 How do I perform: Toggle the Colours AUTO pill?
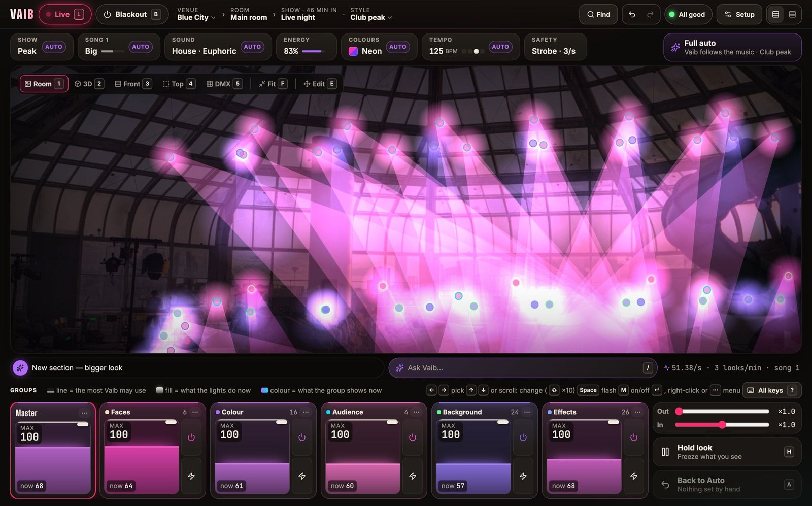click(x=398, y=47)
